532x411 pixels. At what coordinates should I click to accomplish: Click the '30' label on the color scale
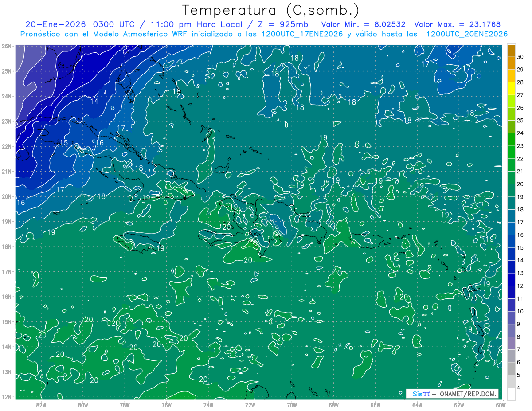[520, 57]
